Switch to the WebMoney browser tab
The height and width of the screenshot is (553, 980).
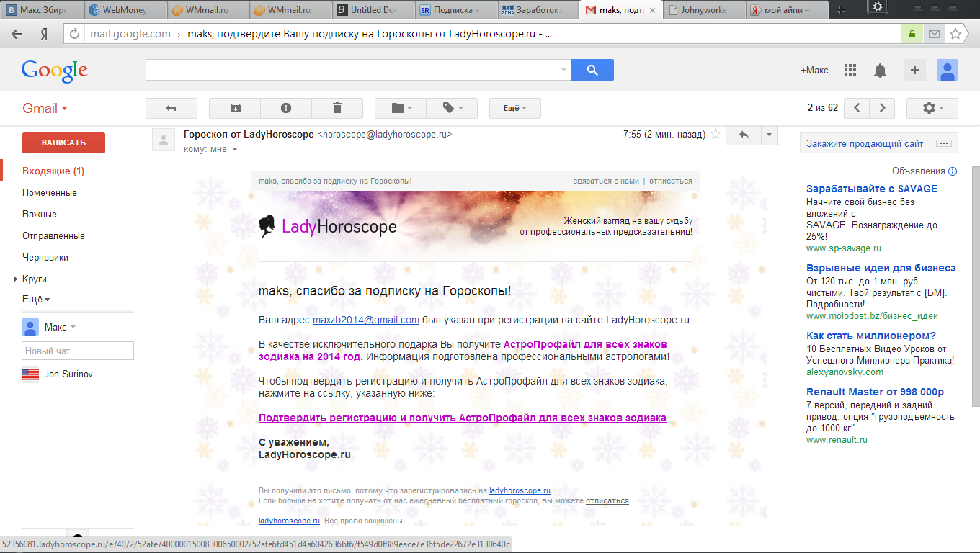pos(125,10)
